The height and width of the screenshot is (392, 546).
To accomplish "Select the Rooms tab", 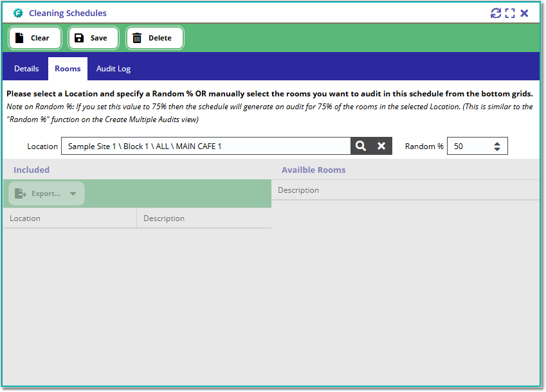I will point(68,69).
